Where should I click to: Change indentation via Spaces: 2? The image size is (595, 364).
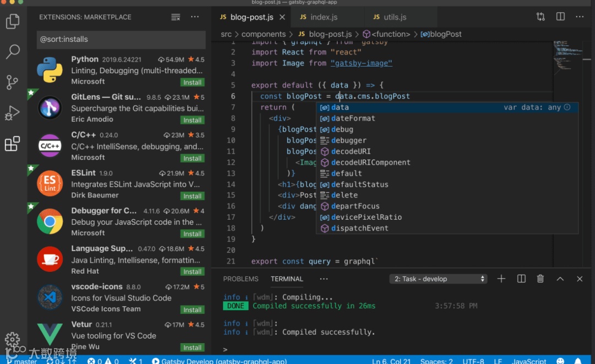(436, 361)
